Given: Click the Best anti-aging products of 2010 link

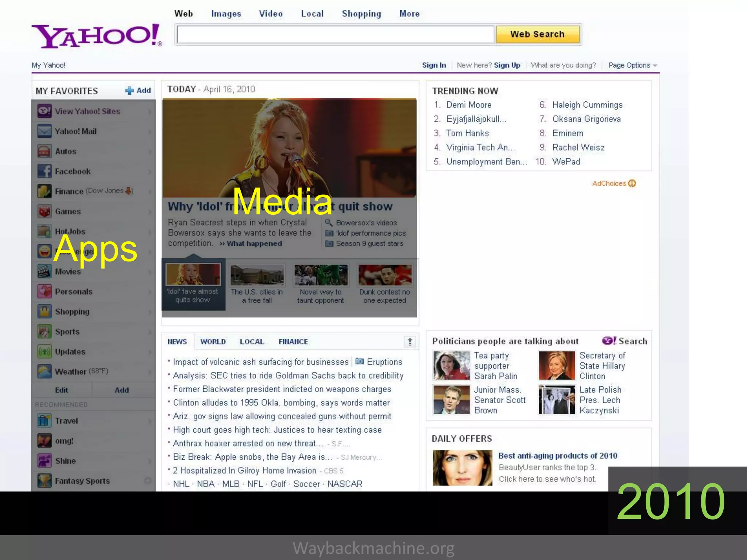Looking at the screenshot, I should (558, 456).
